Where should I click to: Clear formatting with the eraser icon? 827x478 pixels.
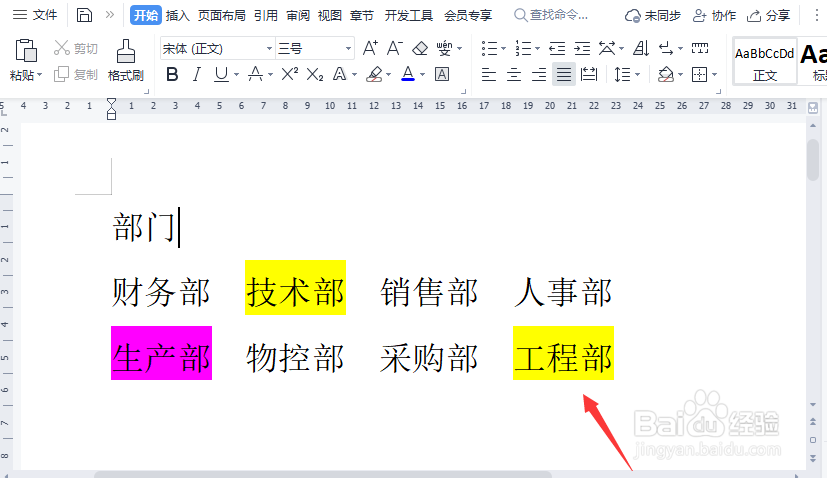420,49
